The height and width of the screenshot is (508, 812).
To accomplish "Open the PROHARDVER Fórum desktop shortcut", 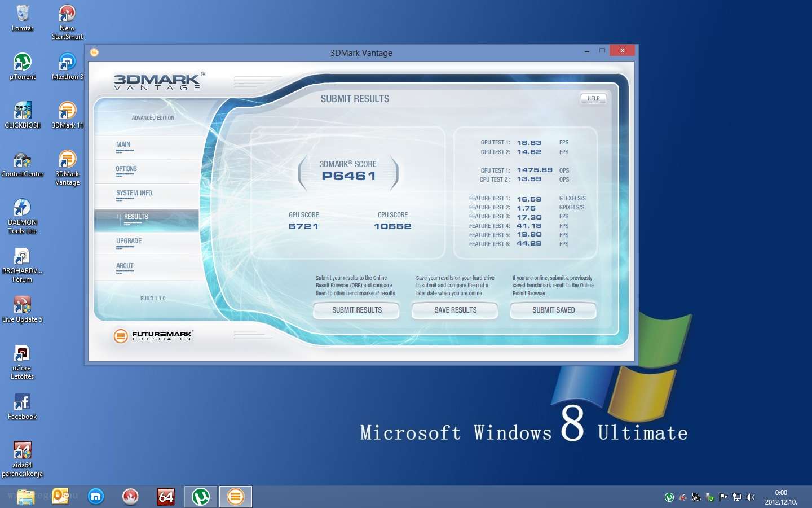I will [23, 264].
